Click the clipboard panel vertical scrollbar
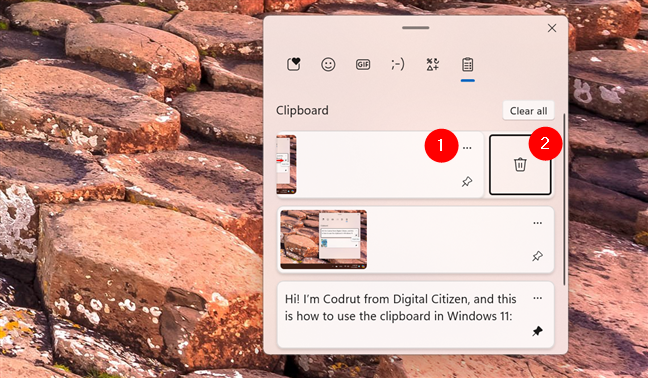This screenshot has width=648, height=378. point(564,200)
